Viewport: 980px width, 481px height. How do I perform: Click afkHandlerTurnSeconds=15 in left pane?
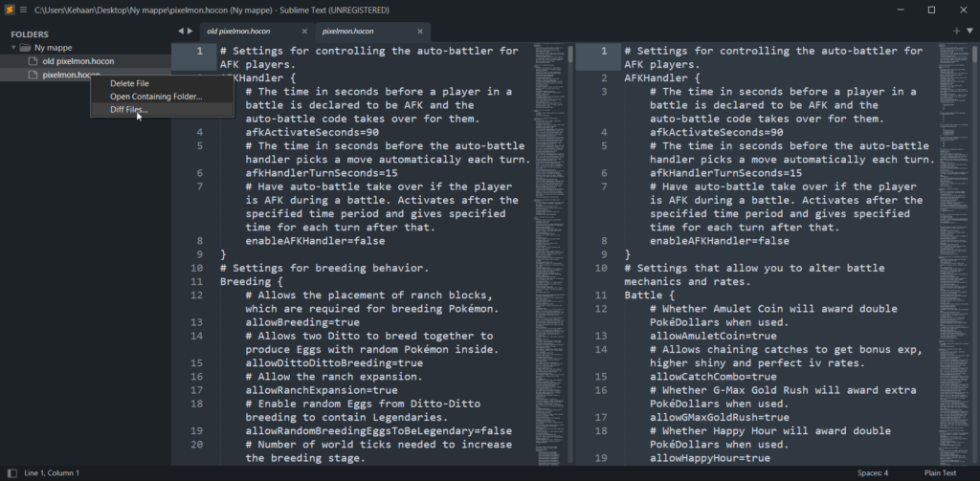322,173
